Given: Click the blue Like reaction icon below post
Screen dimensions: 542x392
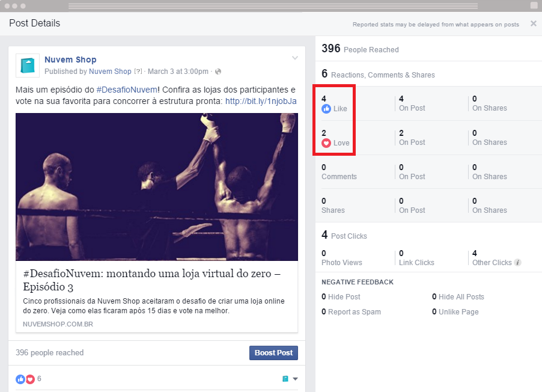Looking at the screenshot, I should pyautogui.click(x=20, y=379).
